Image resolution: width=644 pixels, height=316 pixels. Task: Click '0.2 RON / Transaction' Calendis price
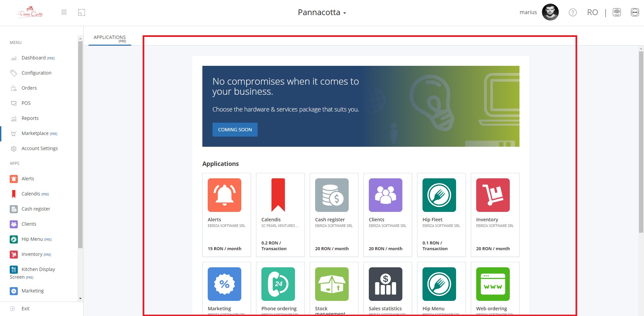click(x=274, y=246)
